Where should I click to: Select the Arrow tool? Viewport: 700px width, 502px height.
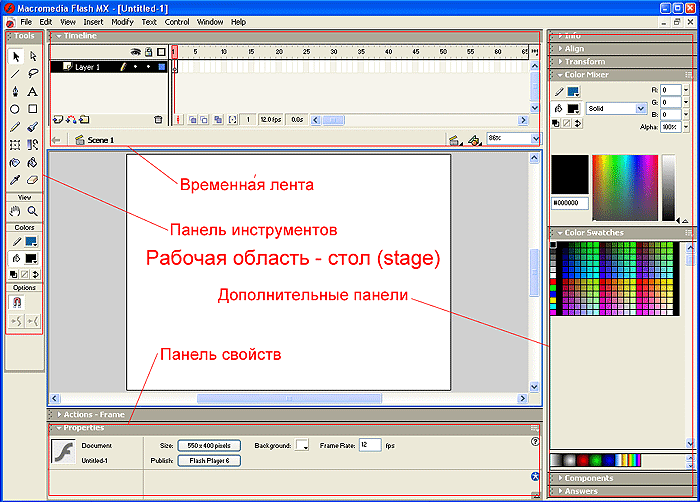[x=16, y=57]
